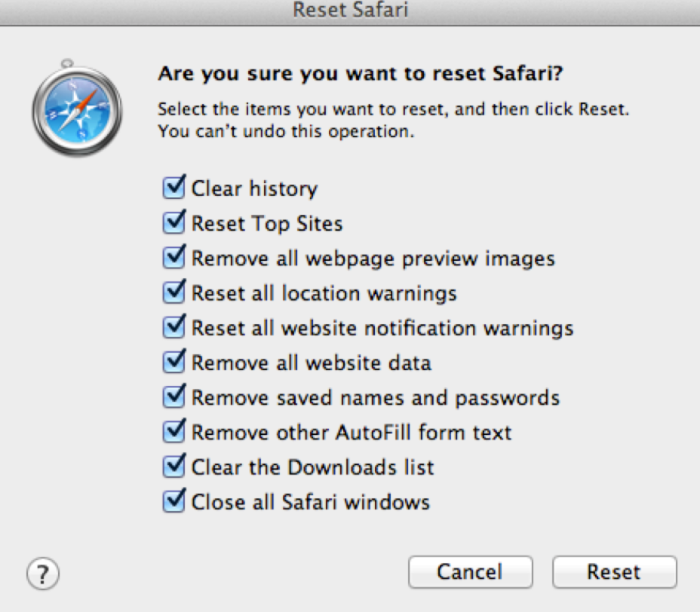Image resolution: width=700 pixels, height=612 pixels.
Task: Click the Reset Safari title bar
Action: point(350,11)
